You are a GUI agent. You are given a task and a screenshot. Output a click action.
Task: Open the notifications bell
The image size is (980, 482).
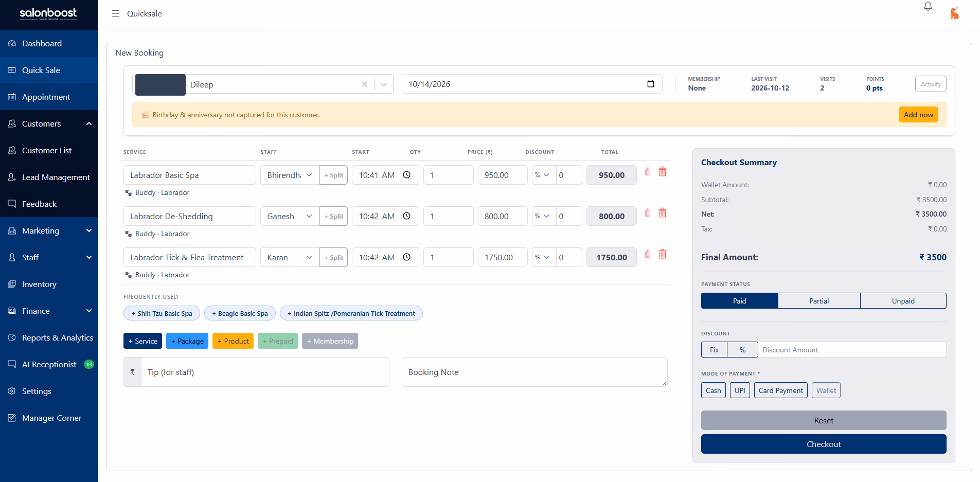pos(928,7)
